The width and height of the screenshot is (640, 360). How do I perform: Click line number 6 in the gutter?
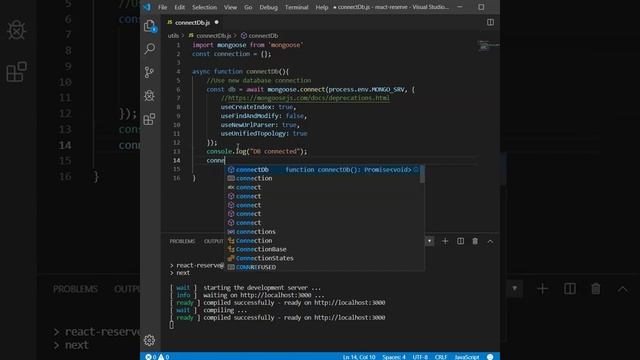[178, 89]
